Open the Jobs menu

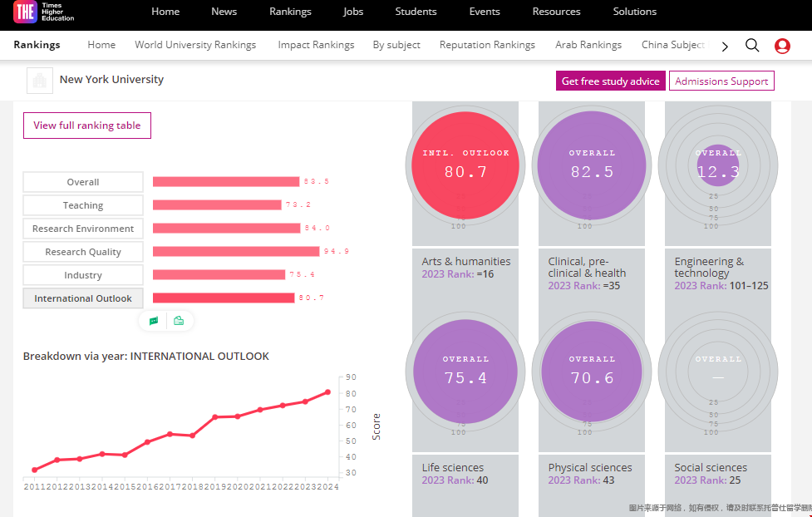click(x=353, y=12)
